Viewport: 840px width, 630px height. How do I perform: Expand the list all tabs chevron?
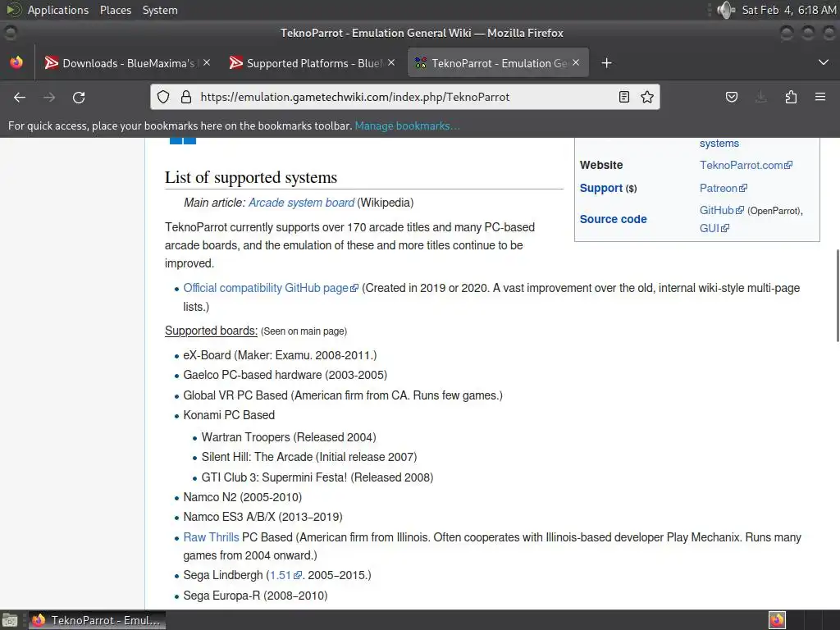pyautogui.click(x=824, y=62)
